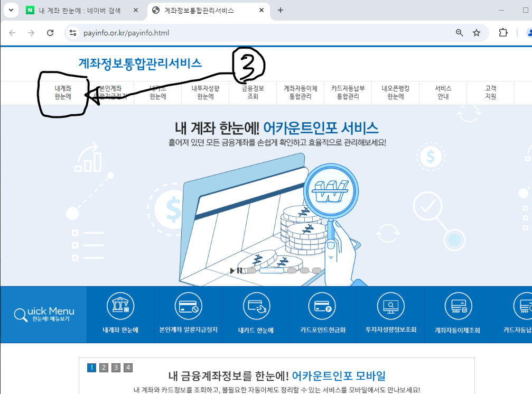Bookmark this page with the star icon

pos(477,33)
